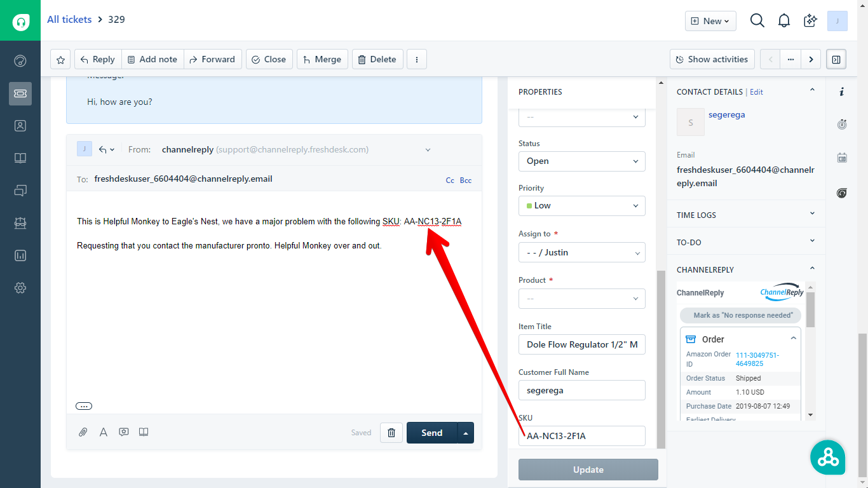
Task: Click Show activities
Action: coord(712,59)
